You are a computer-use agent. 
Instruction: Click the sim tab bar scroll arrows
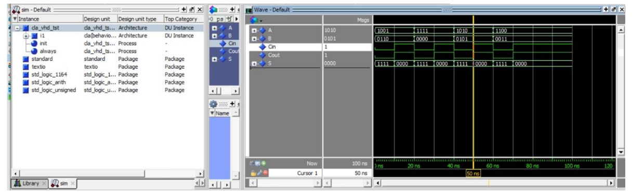tap(199, 183)
